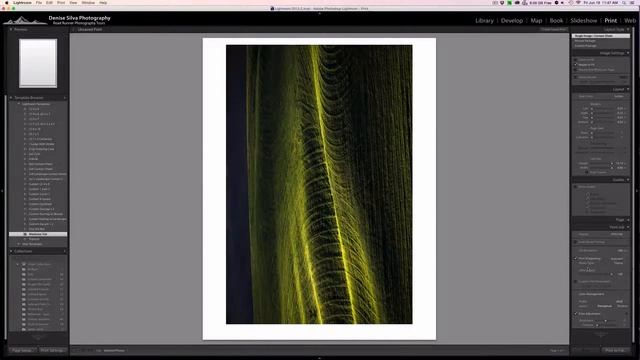Open the Window menu

tap(88, 2)
